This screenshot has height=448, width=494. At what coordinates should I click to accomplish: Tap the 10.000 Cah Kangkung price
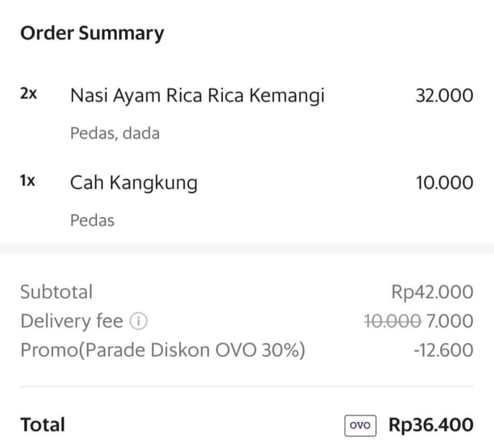444,183
